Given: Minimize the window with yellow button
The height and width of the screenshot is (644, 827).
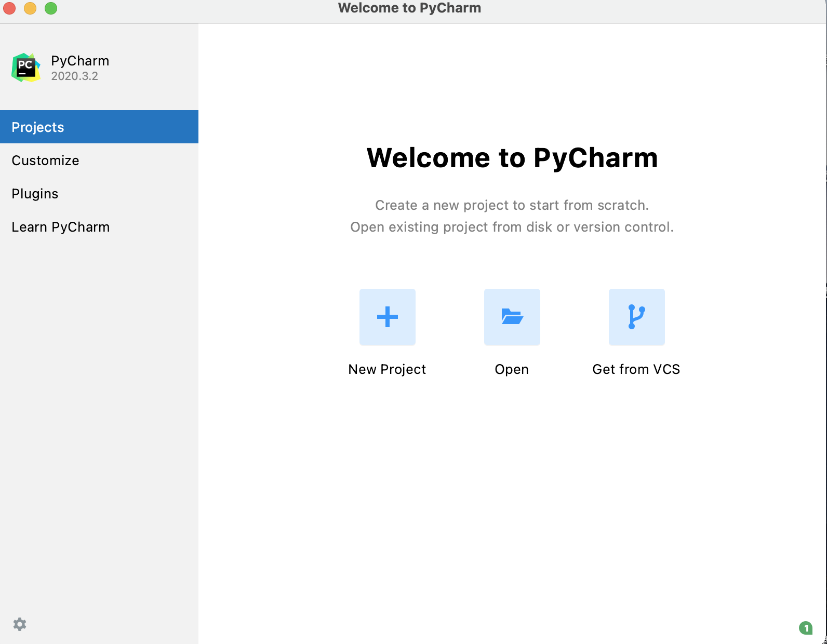Looking at the screenshot, I should 30,8.
